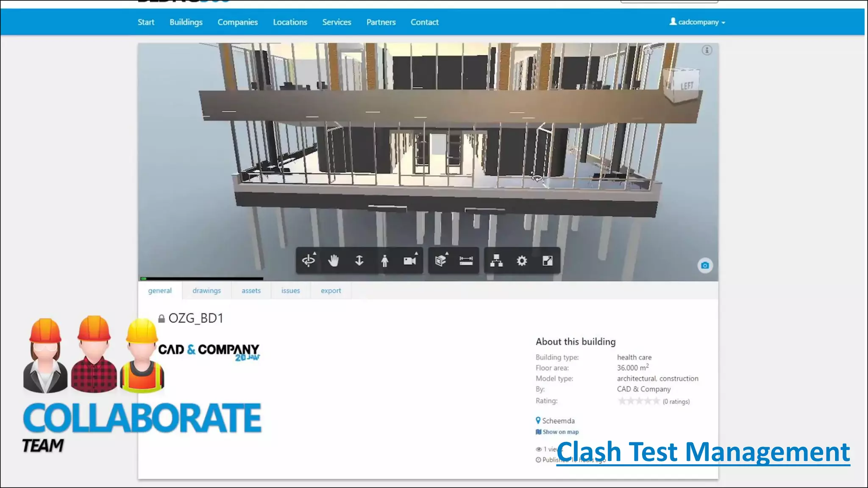Image resolution: width=868 pixels, height=488 pixels.
Task: Open Buildings in navigation bar
Action: pos(186,22)
